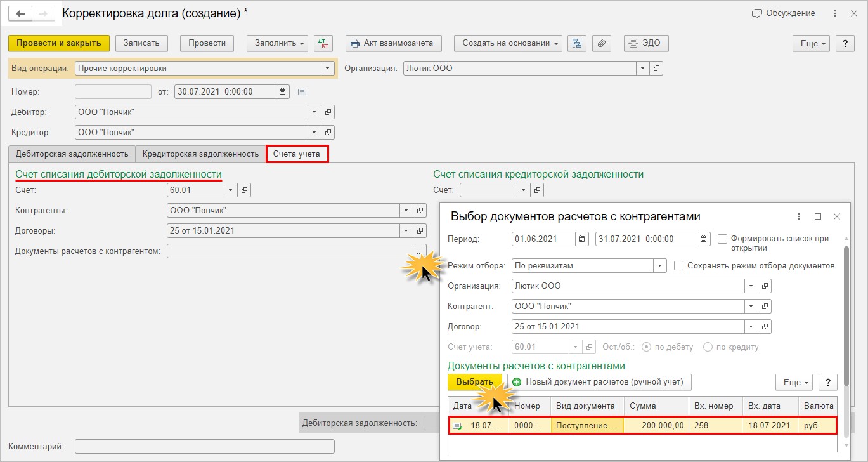The width and height of the screenshot is (868, 462).
Task: Open icon beside credit write-off Счет field
Action: 537,190
